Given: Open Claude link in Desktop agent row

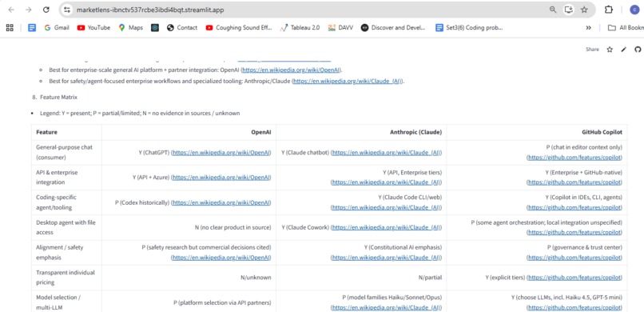Looking at the screenshot, I should coord(386,227).
